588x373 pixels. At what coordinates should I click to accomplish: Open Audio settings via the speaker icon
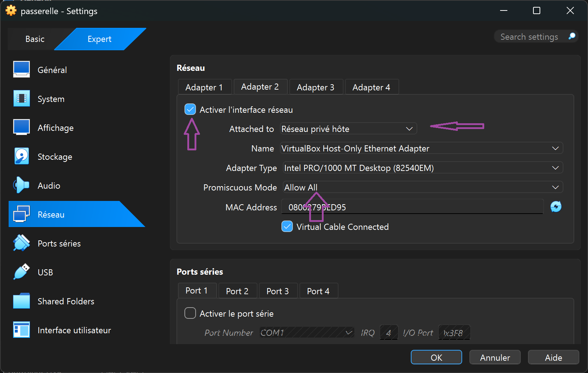click(x=21, y=185)
